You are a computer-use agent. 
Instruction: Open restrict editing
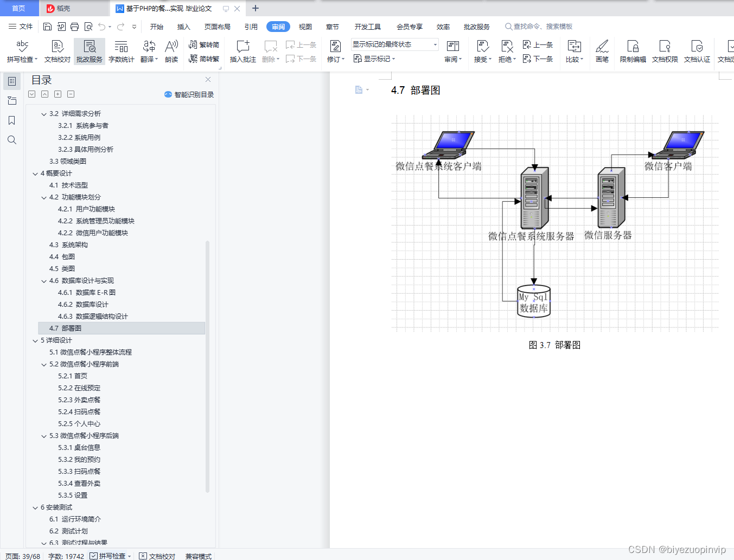coord(633,52)
